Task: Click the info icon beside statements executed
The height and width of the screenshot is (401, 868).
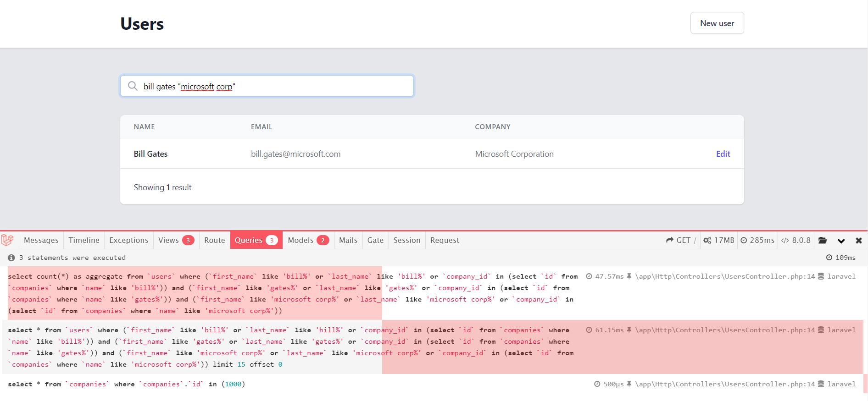Action: tap(11, 258)
